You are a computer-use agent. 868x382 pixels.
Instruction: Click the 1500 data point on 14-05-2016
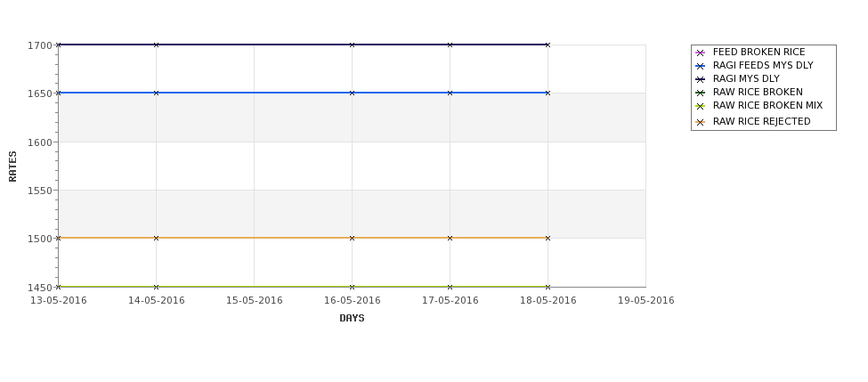156,238
